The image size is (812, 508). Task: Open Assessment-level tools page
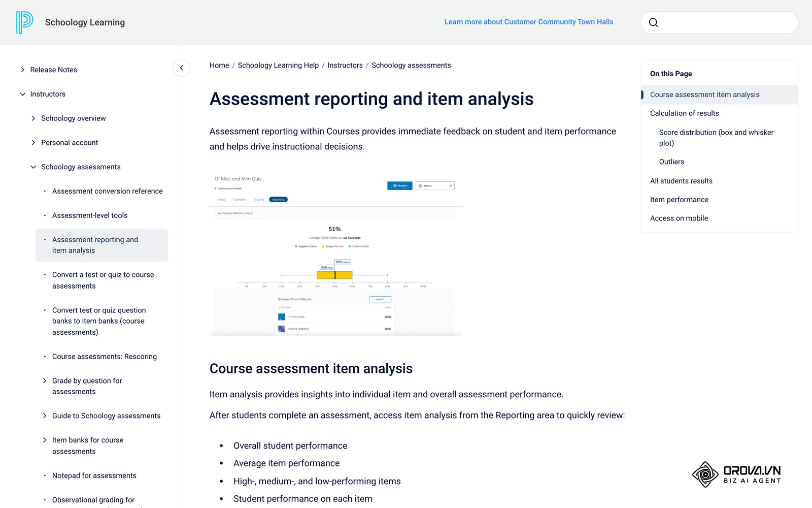90,215
